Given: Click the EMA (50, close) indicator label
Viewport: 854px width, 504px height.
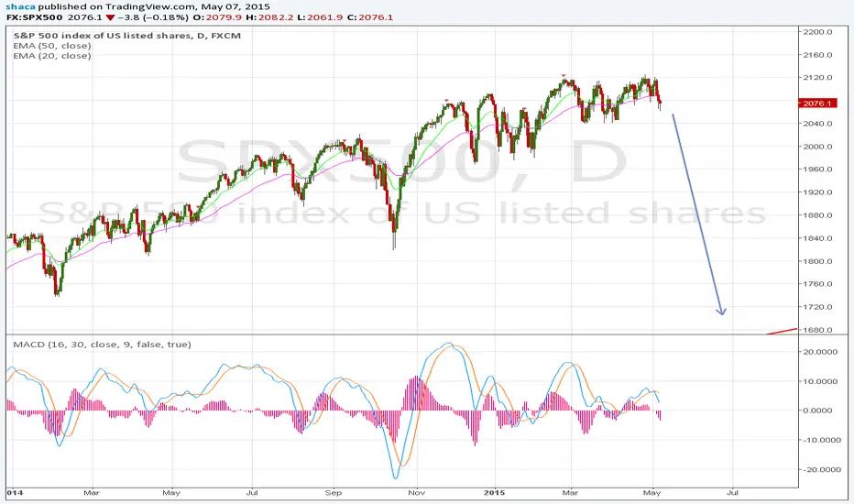Looking at the screenshot, I should click(x=52, y=46).
